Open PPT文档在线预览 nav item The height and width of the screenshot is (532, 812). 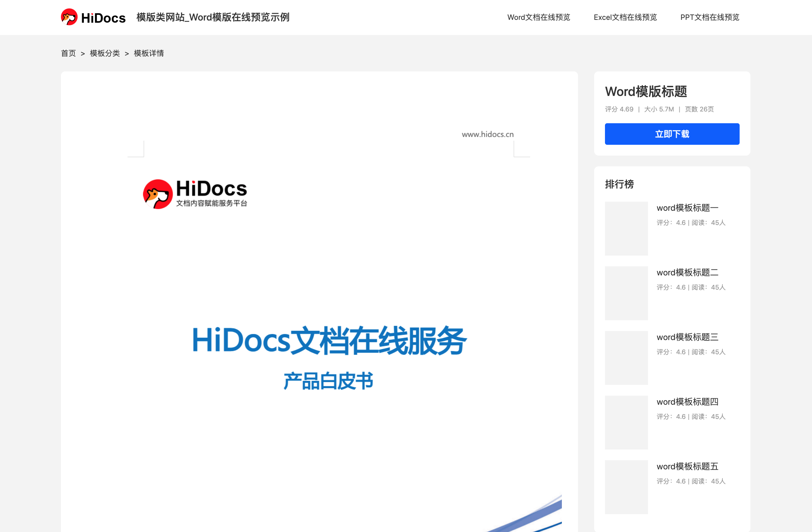pos(710,18)
